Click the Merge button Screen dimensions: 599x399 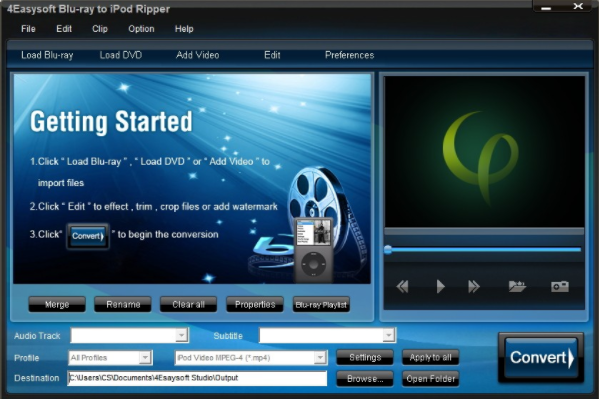click(x=57, y=304)
